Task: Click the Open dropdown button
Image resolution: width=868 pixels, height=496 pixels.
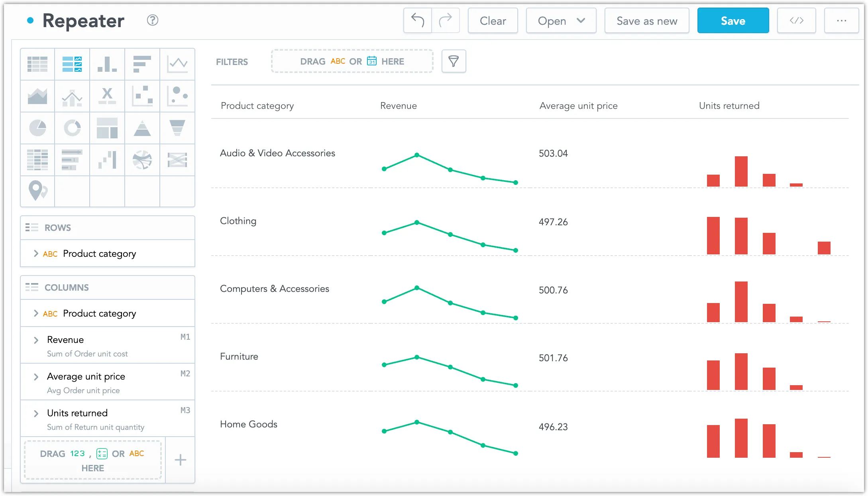Action: point(559,20)
